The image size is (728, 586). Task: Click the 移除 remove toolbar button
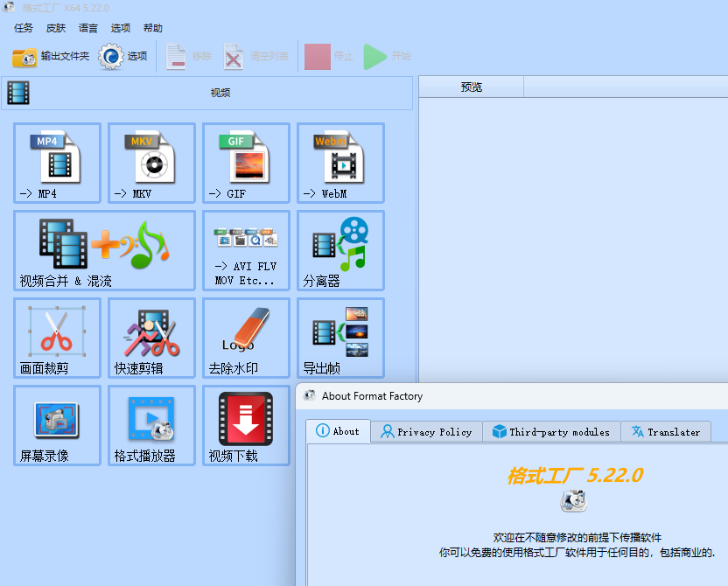tap(188, 57)
